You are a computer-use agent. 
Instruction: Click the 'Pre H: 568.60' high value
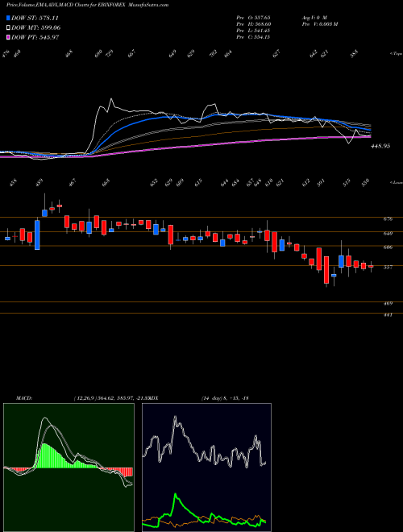pos(253,24)
